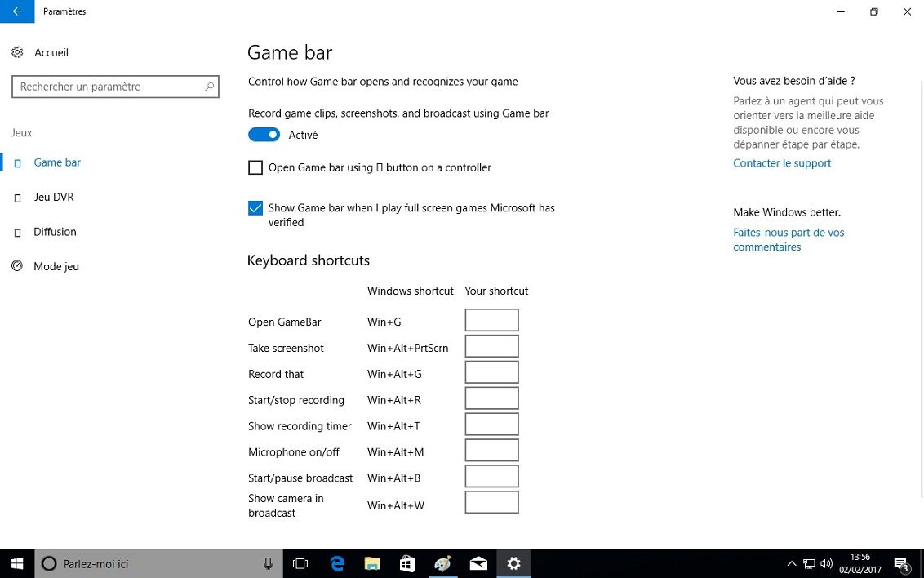The width and height of the screenshot is (924, 578).
Task: Open the Mail app from taskbar
Action: pos(478,563)
